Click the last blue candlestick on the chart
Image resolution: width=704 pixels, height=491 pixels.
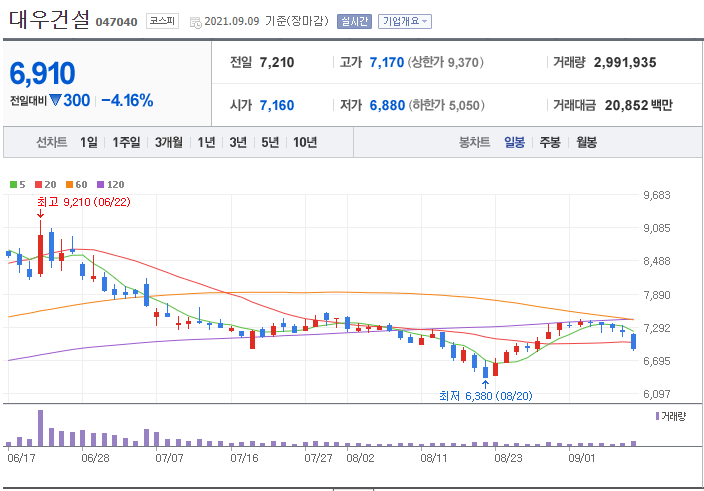click(x=634, y=342)
